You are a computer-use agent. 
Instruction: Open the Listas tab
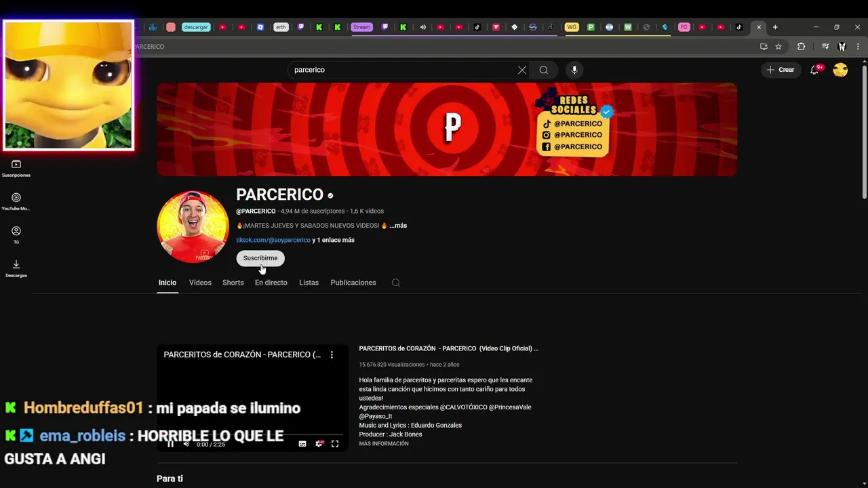[309, 283]
